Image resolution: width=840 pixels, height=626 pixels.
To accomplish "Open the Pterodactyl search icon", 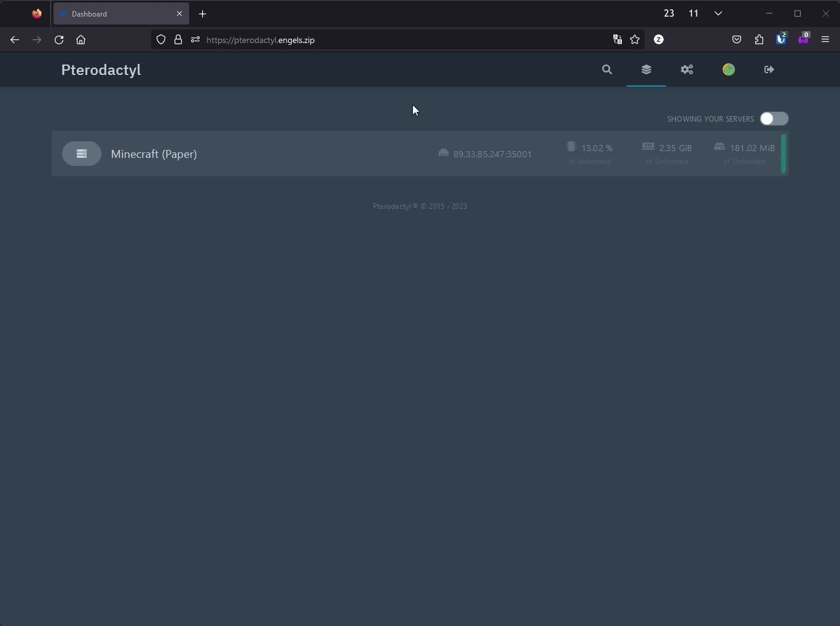I will coord(607,69).
